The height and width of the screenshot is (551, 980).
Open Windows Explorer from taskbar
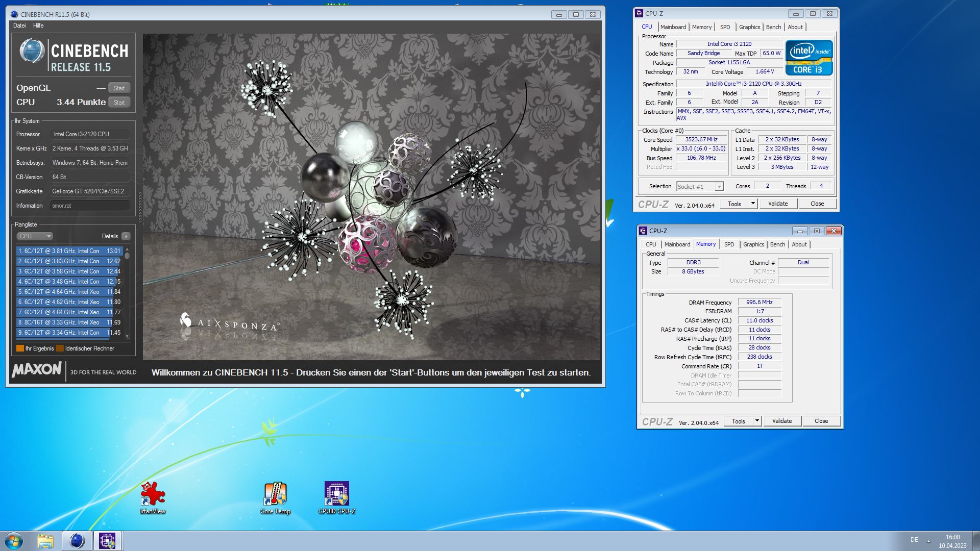[45, 541]
